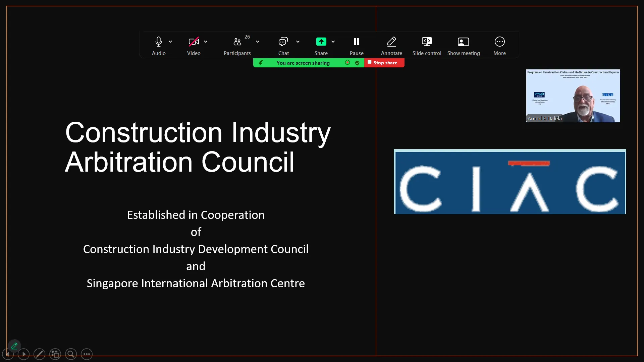
Task: Open the slideshow pen tool
Action: 39,354
